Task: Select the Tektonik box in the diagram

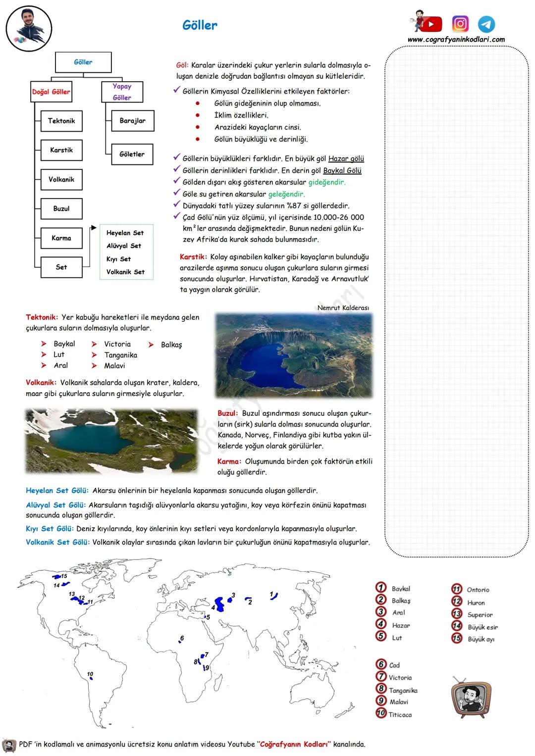Action: 61,121
